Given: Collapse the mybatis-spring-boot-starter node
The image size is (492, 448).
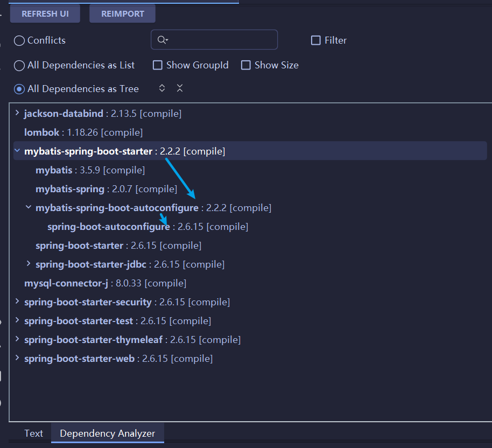Looking at the screenshot, I should [x=17, y=151].
